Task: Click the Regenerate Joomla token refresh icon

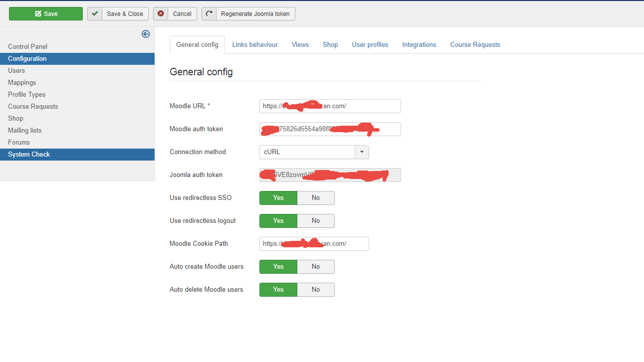Action: [x=209, y=14]
